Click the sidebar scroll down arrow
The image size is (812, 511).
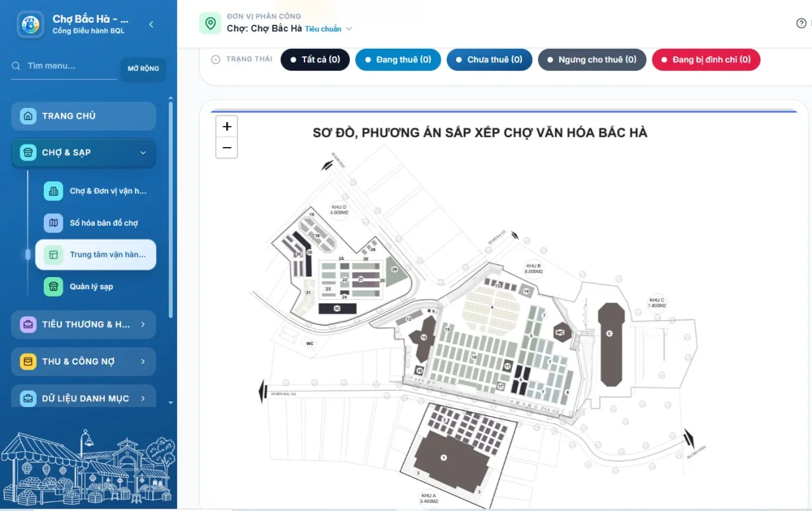click(x=170, y=403)
